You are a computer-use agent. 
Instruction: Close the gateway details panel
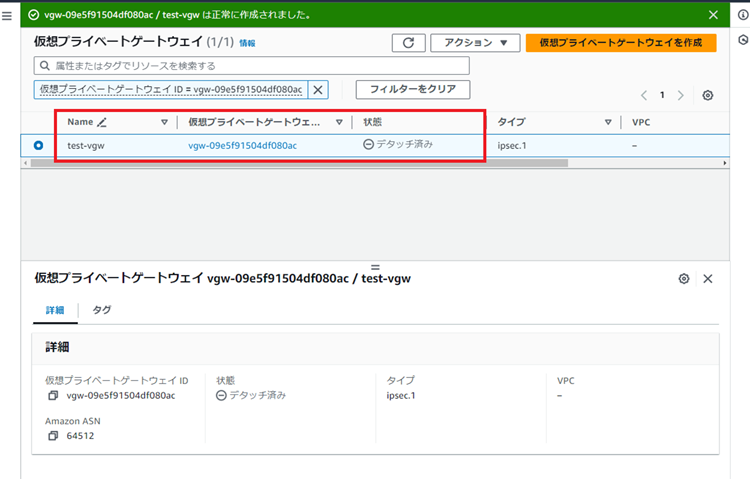coord(708,279)
